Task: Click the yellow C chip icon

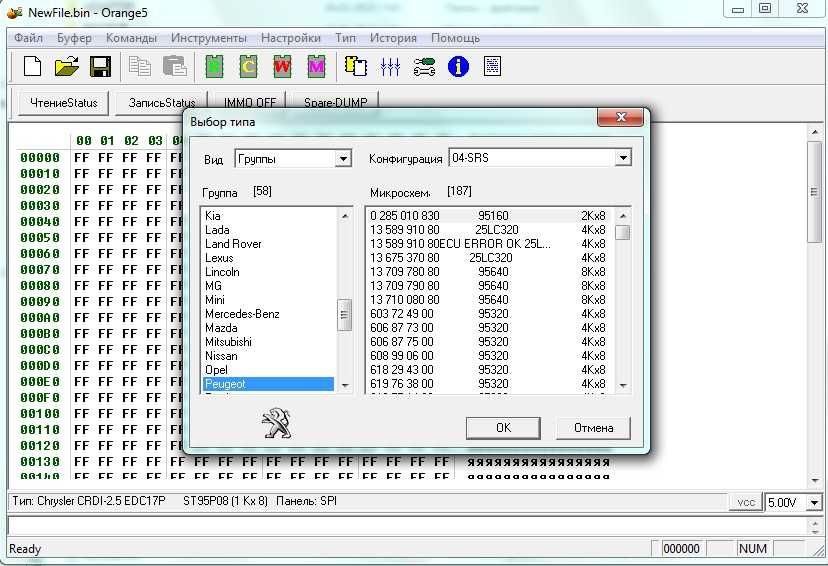Action: [248, 67]
